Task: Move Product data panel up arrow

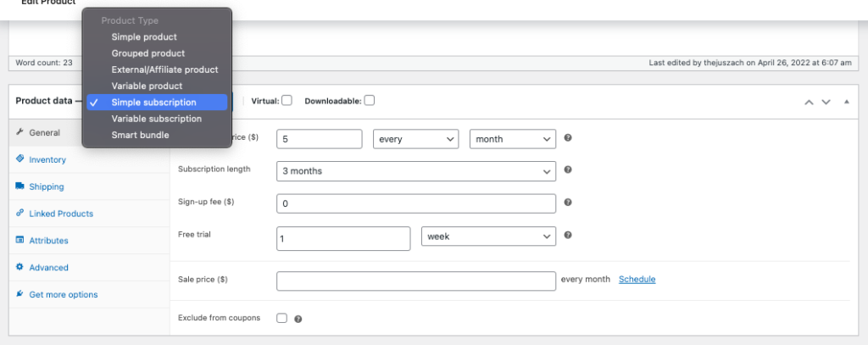Action: coord(809,102)
